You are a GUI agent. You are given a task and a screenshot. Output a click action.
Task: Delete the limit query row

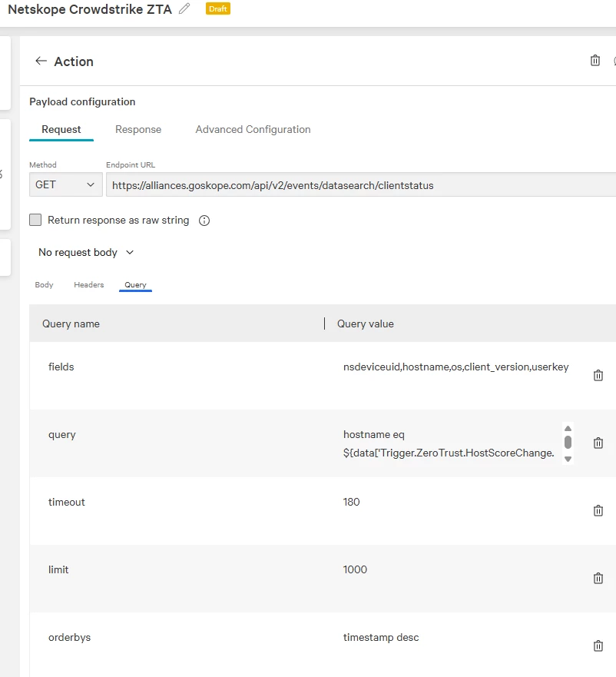coord(598,578)
